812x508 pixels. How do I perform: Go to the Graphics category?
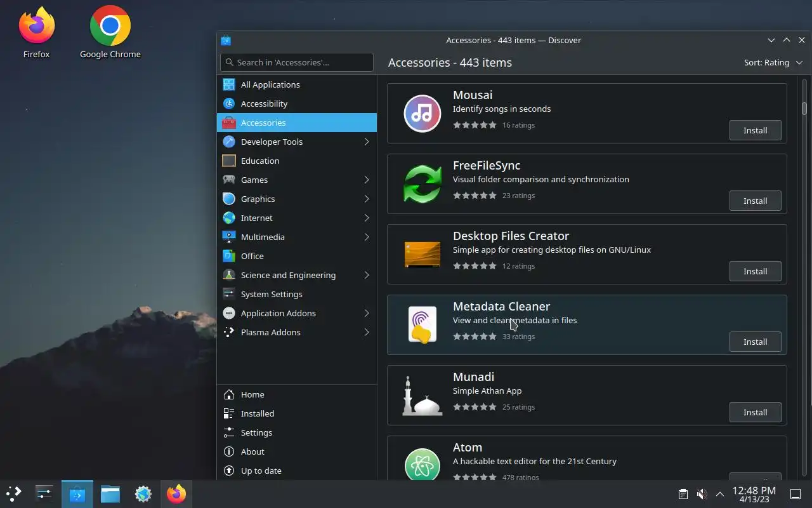coord(297,199)
